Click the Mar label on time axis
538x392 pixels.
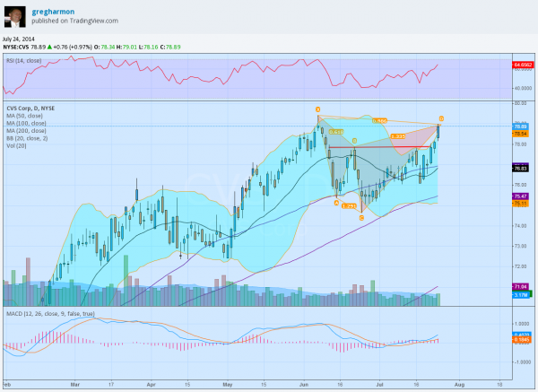point(74,385)
